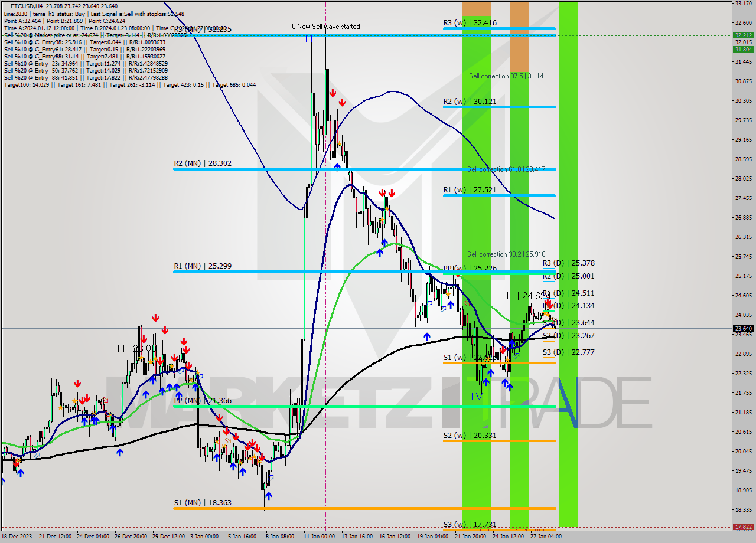The height and width of the screenshot is (543, 756).
Task: Select the 'R1 (MN) | 25.299' monthly label
Action: pyautogui.click(x=203, y=266)
